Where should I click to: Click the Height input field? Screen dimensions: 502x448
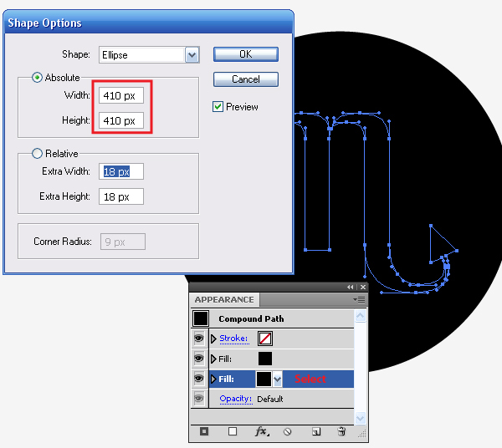(x=121, y=120)
